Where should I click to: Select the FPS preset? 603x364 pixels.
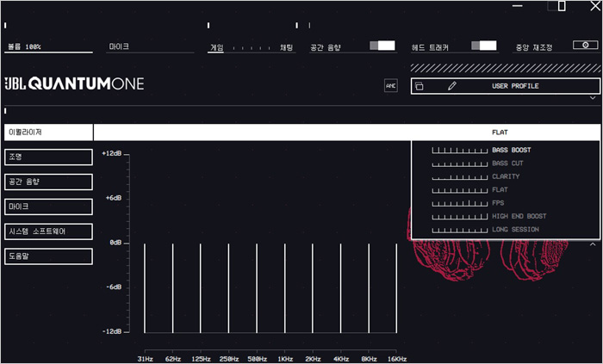click(498, 203)
